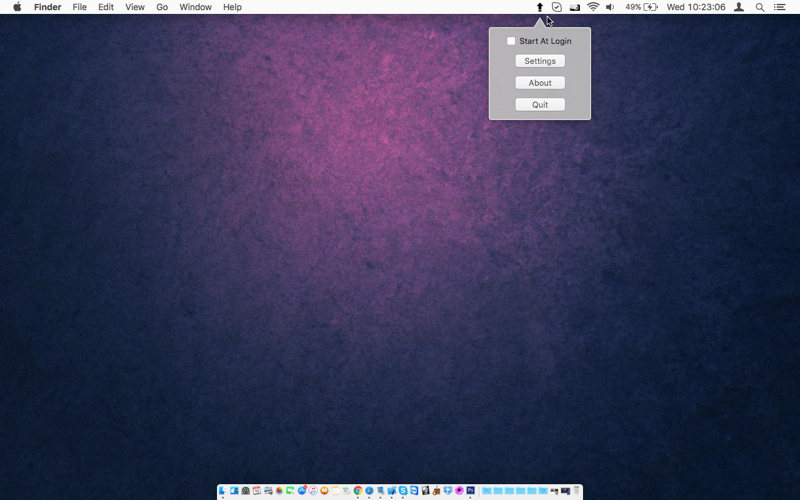Open Dropbox icon in the Dock
800x500 pixels.
(448, 491)
